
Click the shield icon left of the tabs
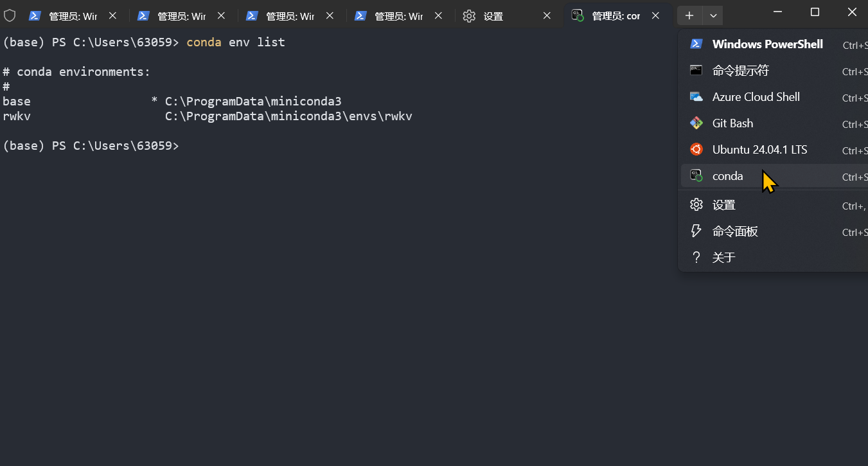click(x=10, y=15)
